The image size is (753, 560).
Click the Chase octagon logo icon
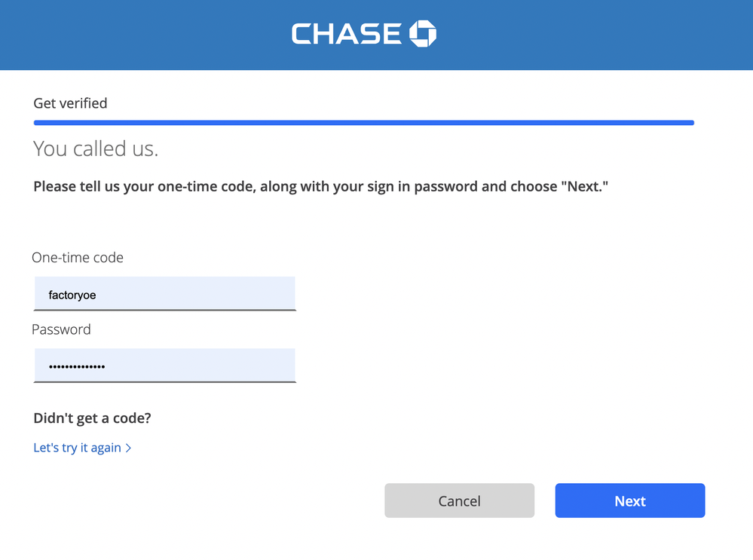(x=423, y=34)
